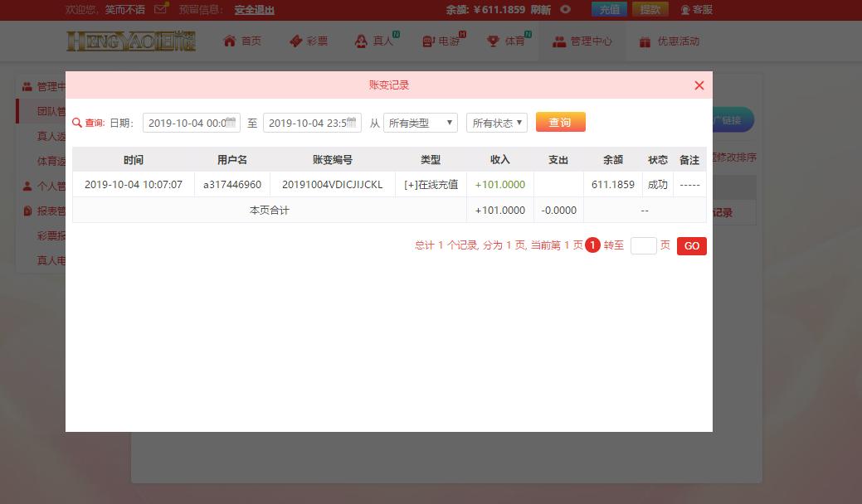Open the 体育 sports nav item

(509, 41)
